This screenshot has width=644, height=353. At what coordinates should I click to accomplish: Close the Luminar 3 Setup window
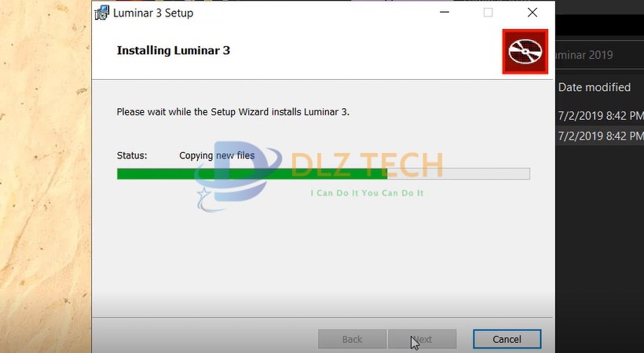pos(532,13)
